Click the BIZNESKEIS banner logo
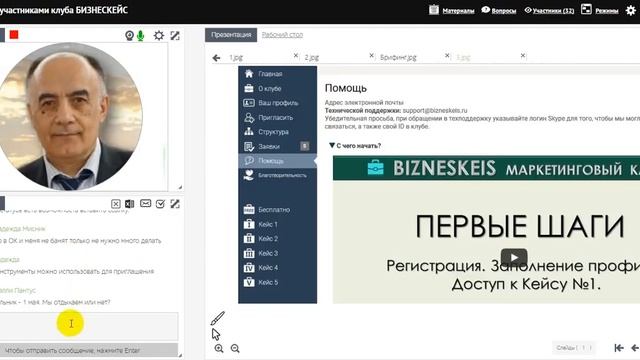 click(x=431, y=168)
